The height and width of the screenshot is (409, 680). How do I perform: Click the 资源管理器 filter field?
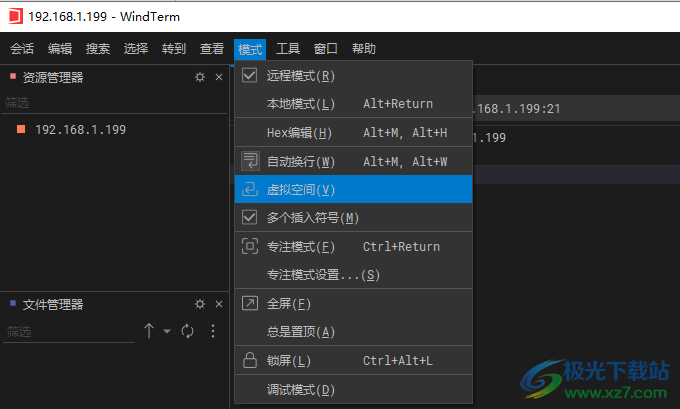114,103
